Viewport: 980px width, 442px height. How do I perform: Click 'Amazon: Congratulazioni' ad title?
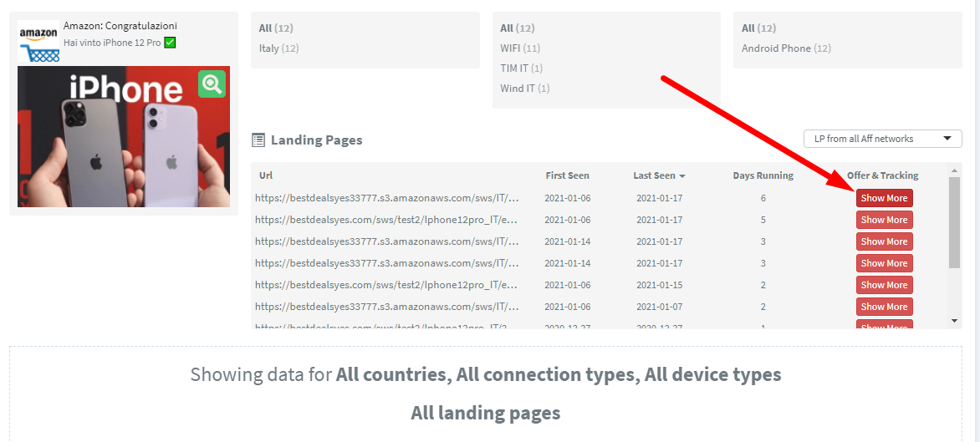click(120, 26)
